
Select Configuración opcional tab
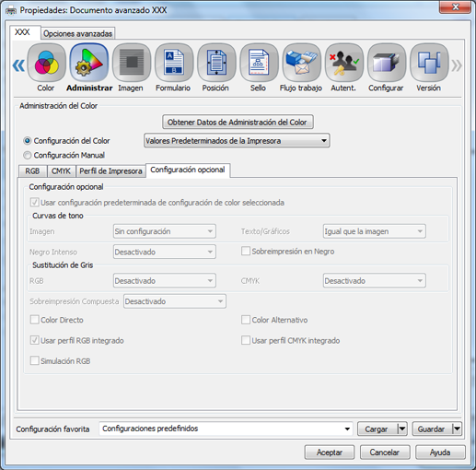[x=188, y=170]
